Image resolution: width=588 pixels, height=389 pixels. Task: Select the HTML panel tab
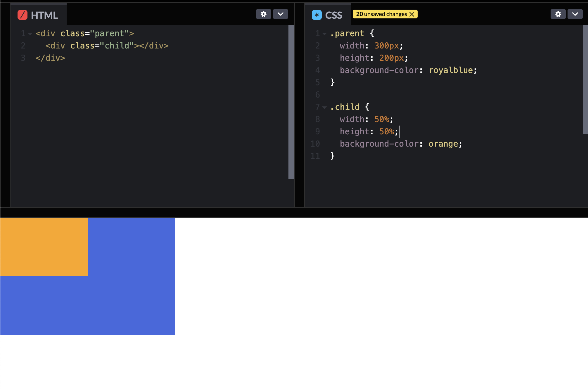(44, 15)
